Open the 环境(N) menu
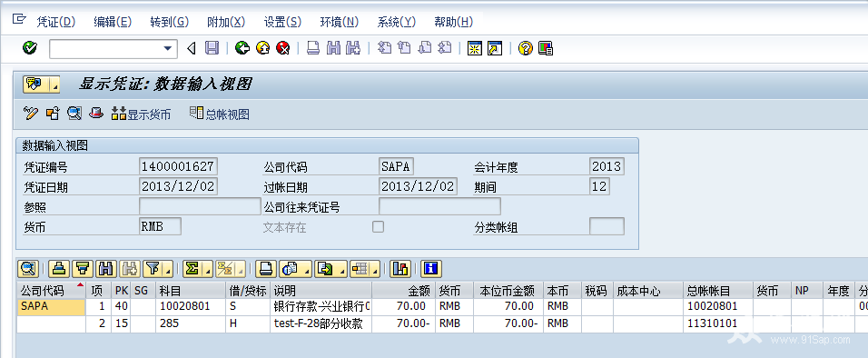Viewport: 868px width, 358px height. [x=340, y=22]
